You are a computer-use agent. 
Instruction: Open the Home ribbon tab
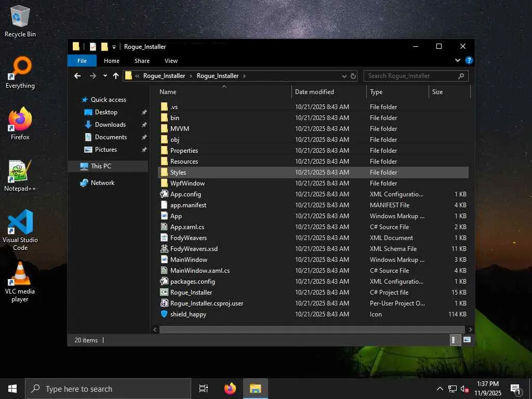[112, 61]
